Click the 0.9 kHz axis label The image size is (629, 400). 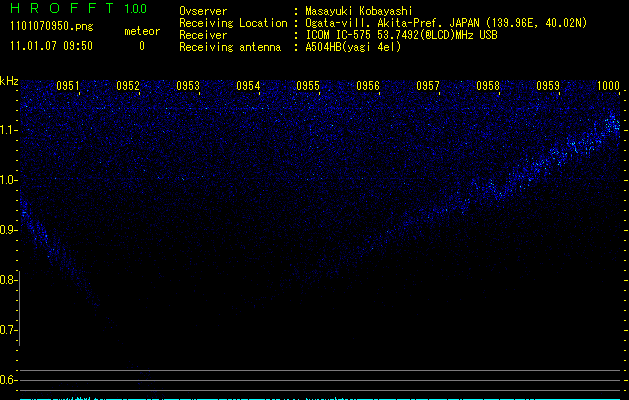[x=8, y=230]
